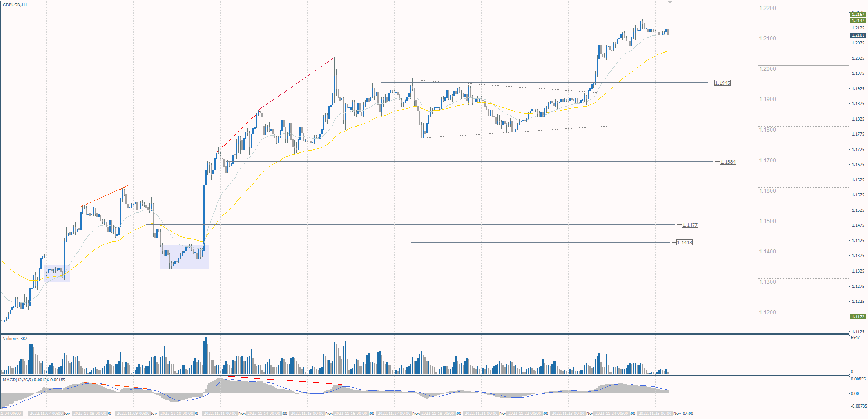Select the Volumes 387 indicator label
Viewport: 868px width, 419px height.
coord(15,339)
